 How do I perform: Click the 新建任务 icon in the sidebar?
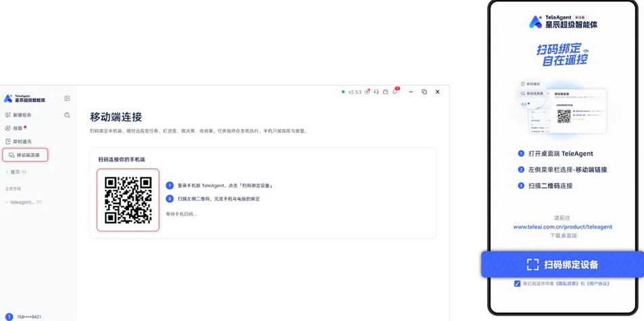[7, 115]
